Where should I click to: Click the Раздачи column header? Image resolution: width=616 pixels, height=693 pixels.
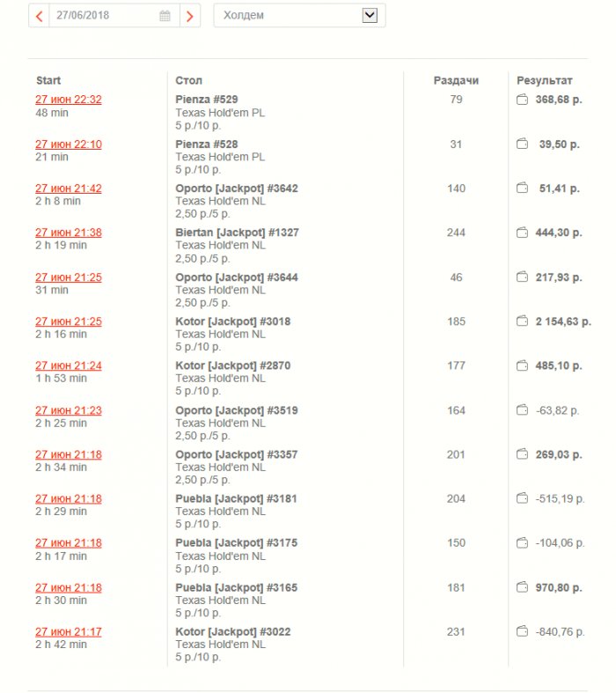pyautogui.click(x=456, y=80)
